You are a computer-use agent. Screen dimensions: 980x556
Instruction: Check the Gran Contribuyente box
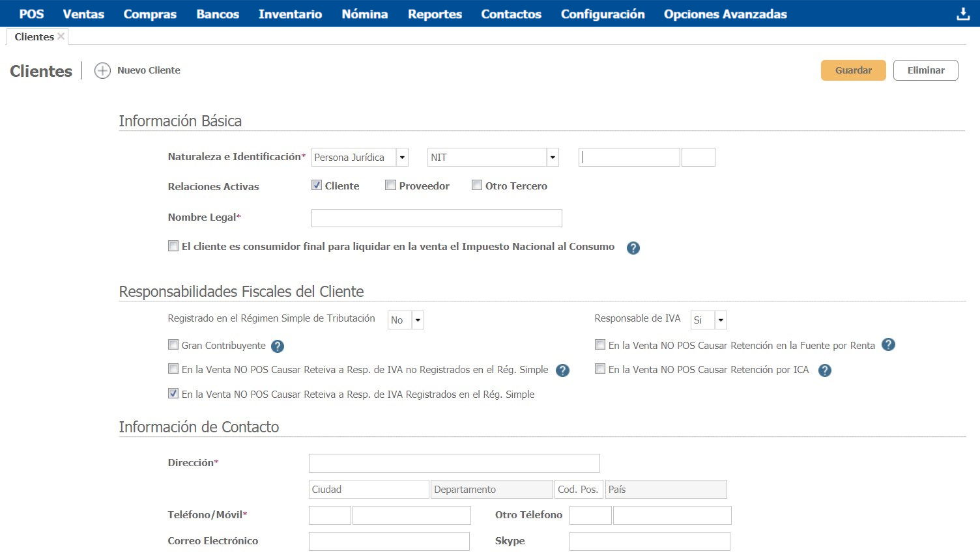point(173,345)
